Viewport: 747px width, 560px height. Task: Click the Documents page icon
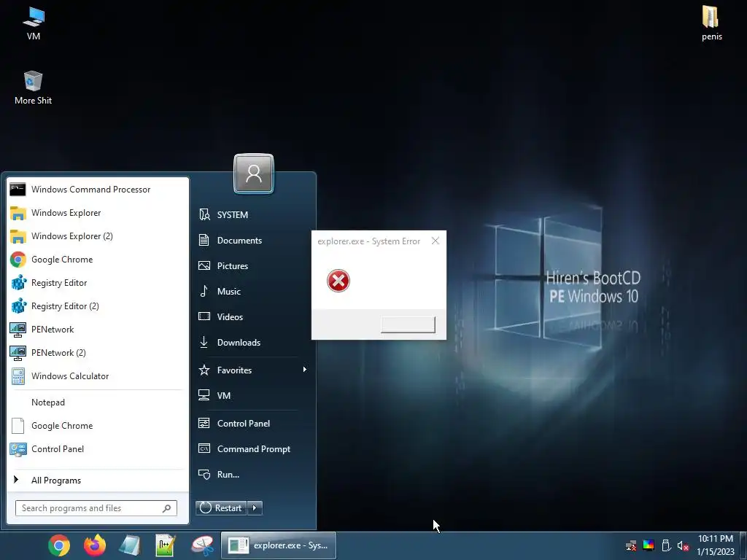coord(204,240)
